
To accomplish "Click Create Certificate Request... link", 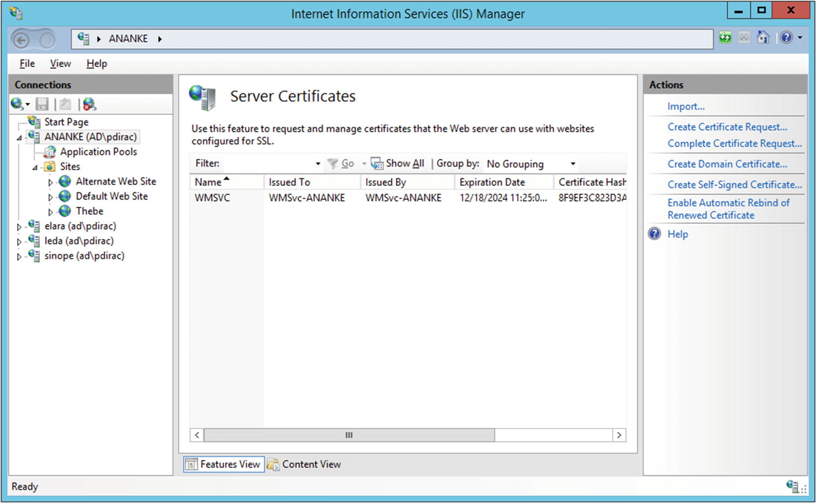I will point(727,127).
